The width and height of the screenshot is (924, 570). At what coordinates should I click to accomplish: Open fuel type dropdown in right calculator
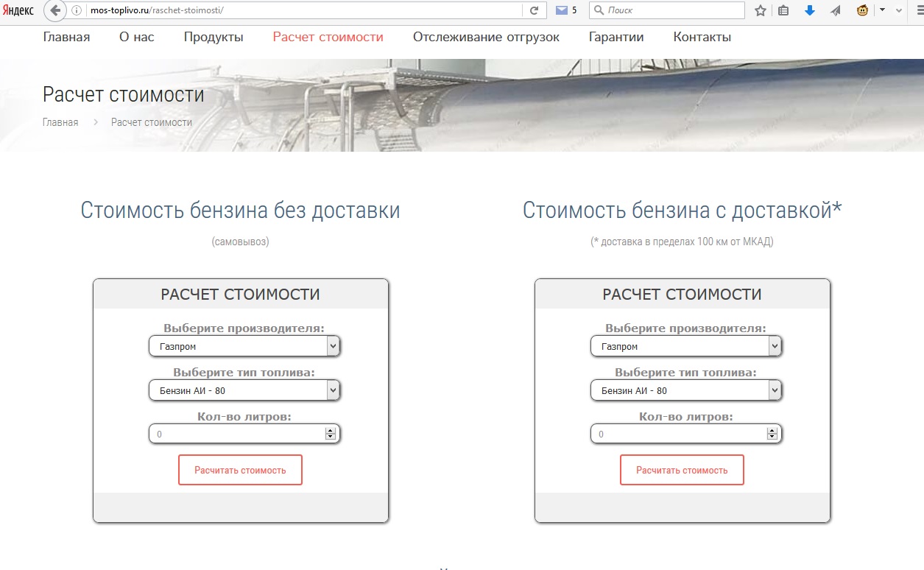click(686, 390)
